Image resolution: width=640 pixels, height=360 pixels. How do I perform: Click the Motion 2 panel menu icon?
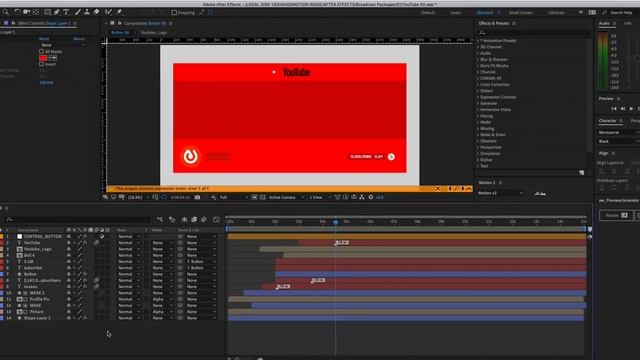[500, 182]
